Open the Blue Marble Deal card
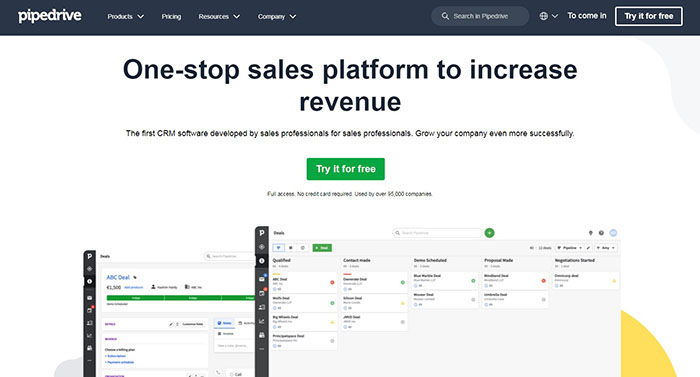The width and height of the screenshot is (700, 377). pyautogui.click(x=445, y=281)
